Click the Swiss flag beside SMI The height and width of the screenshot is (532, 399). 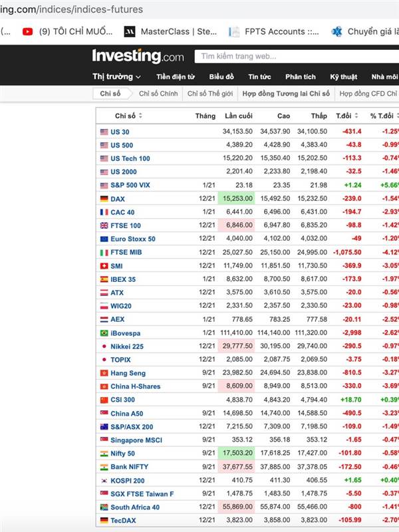104,266
